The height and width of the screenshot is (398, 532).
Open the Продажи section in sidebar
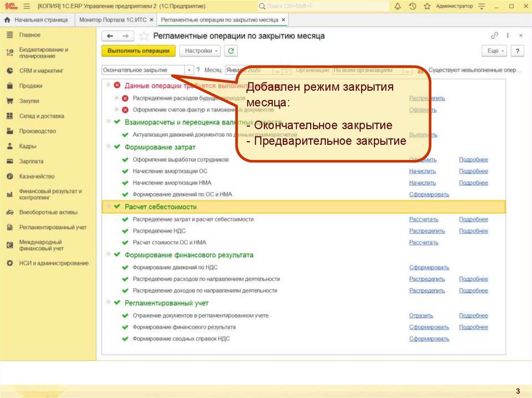(x=31, y=86)
